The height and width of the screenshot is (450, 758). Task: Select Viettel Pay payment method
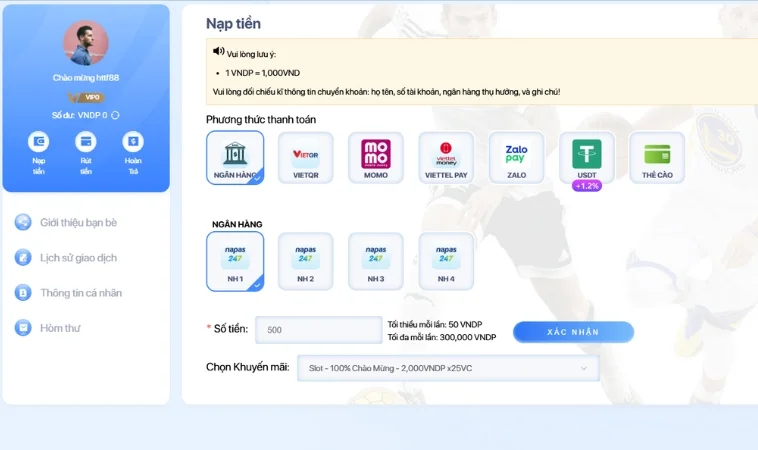click(x=446, y=158)
